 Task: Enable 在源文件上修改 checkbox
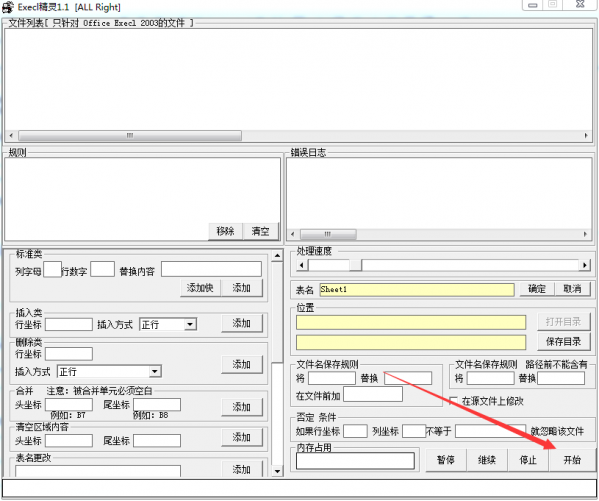tap(454, 401)
